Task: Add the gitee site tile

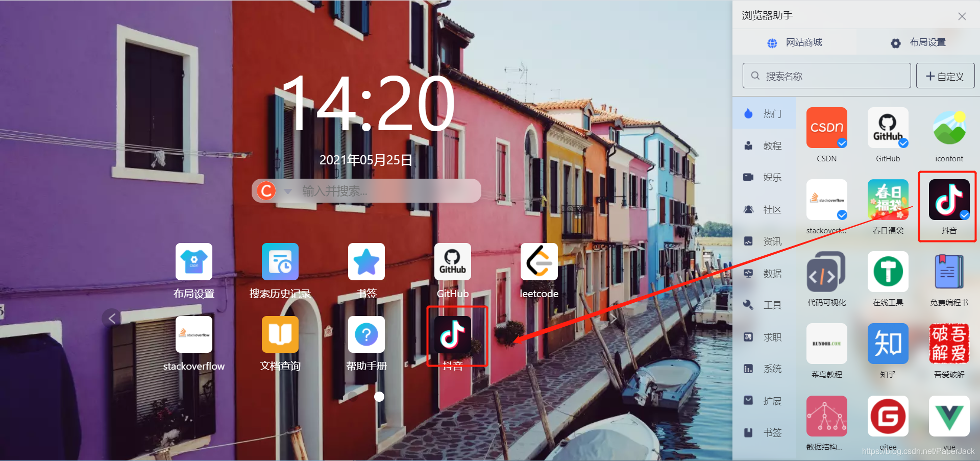Action: (x=888, y=416)
